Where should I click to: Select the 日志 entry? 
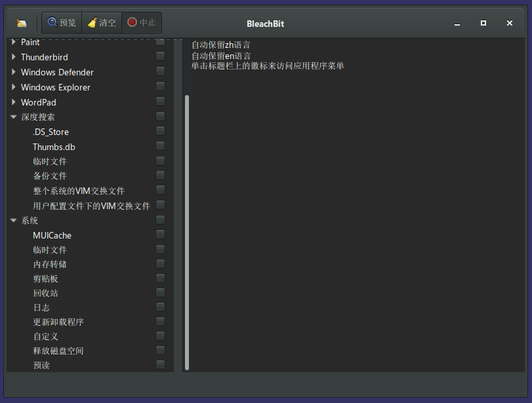pyautogui.click(x=41, y=308)
